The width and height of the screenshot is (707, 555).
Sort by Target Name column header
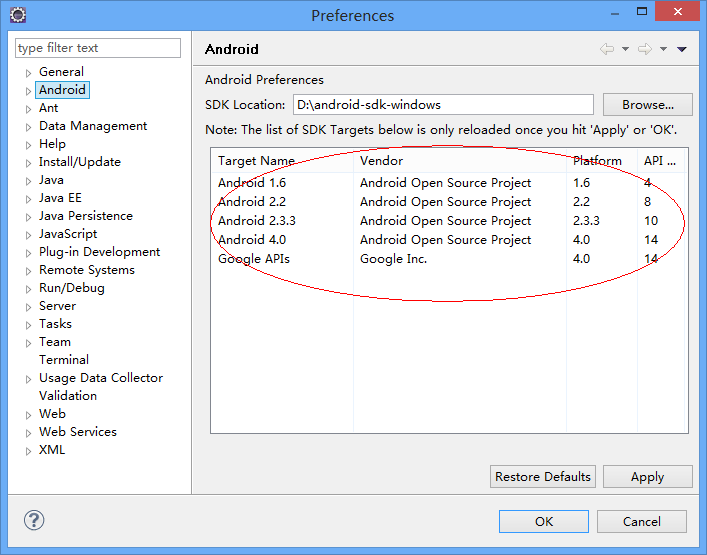point(282,161)
